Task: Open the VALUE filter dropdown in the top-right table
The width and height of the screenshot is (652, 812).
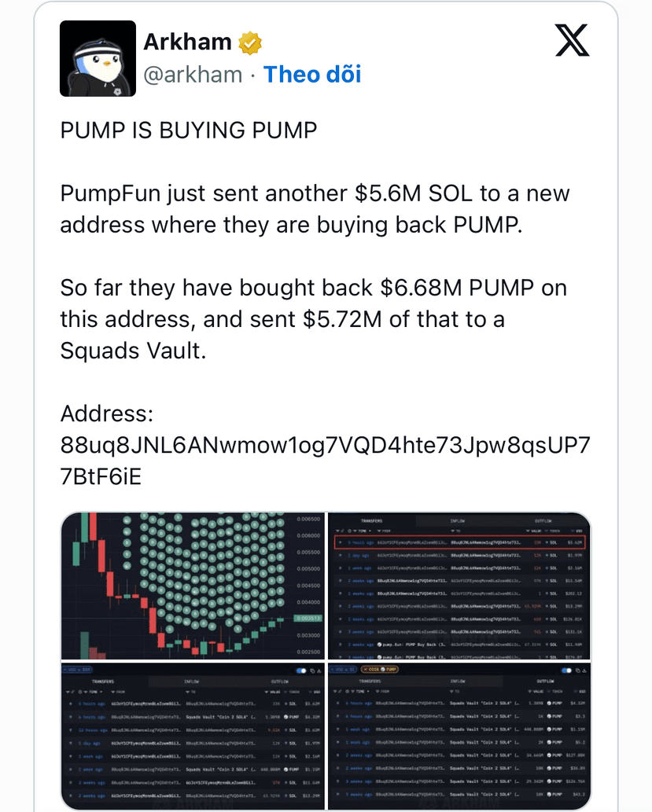Action: pos(533,531)
